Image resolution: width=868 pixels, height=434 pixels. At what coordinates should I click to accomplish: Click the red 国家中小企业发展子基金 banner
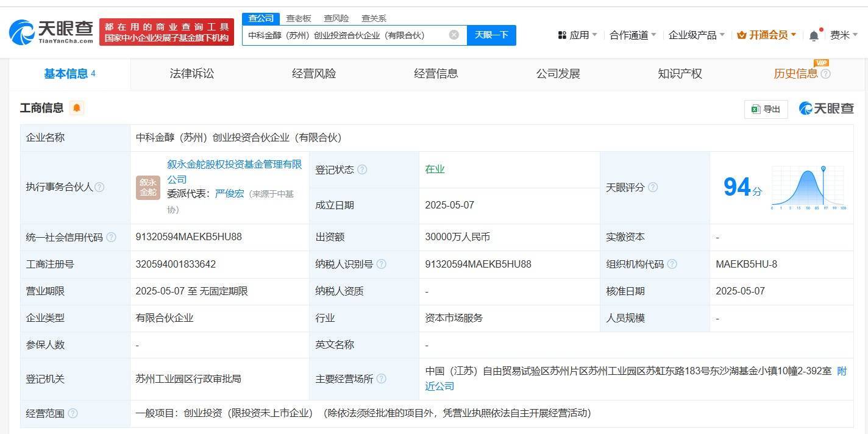[166, 32]
